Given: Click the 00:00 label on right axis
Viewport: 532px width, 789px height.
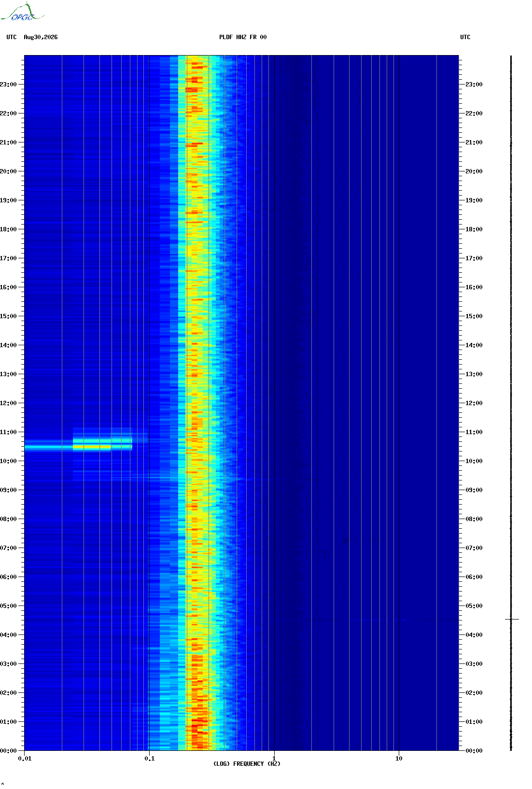Looking at the screenshot, I should [x=474, y=751].
